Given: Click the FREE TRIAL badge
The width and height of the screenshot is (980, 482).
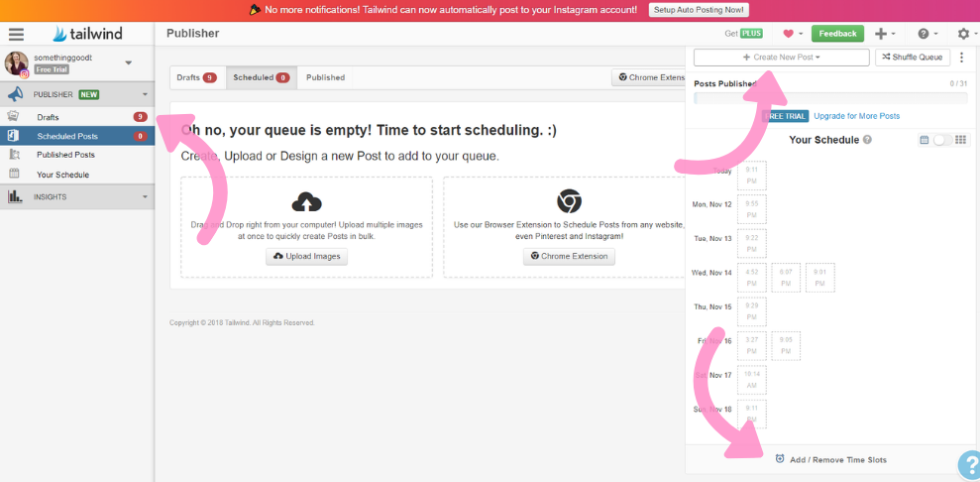Looking at the screenshot, I should [x=786, y=116].
